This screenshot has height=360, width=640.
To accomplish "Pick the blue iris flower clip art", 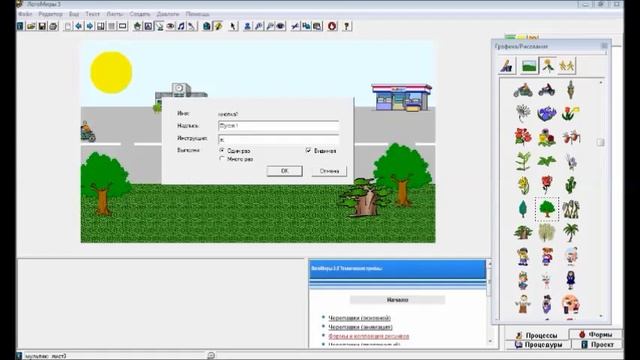I will [x=547, y=113].
